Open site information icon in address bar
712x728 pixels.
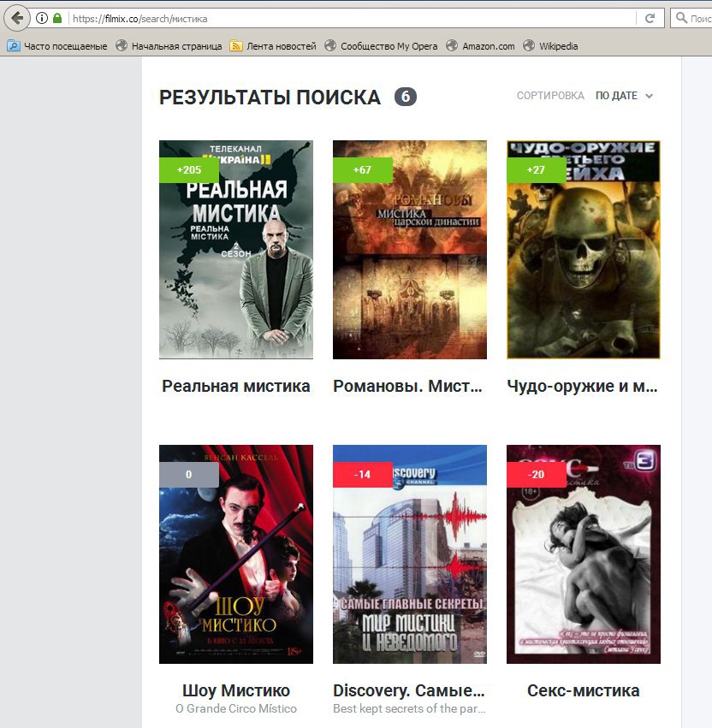tap(42, 19)
